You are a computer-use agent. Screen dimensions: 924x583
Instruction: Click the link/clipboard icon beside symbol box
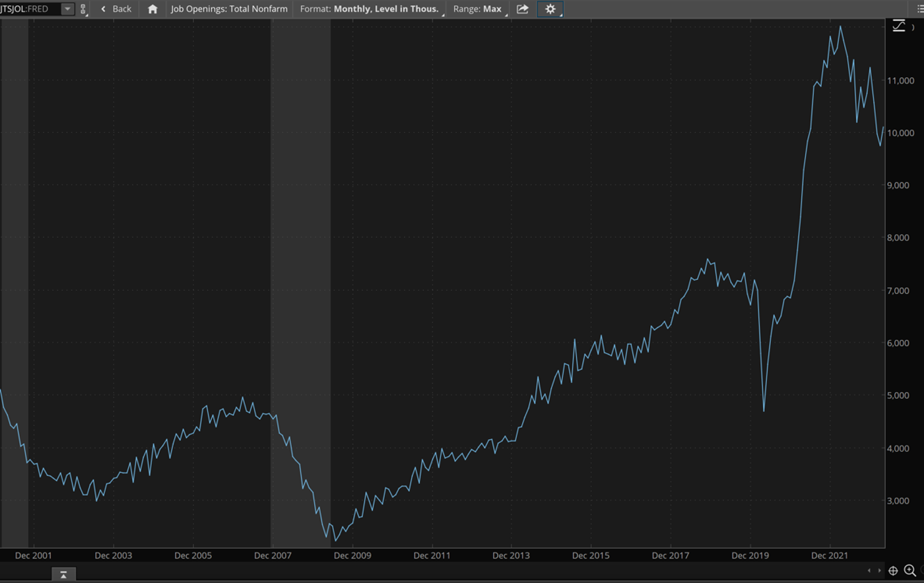[83, 9]
